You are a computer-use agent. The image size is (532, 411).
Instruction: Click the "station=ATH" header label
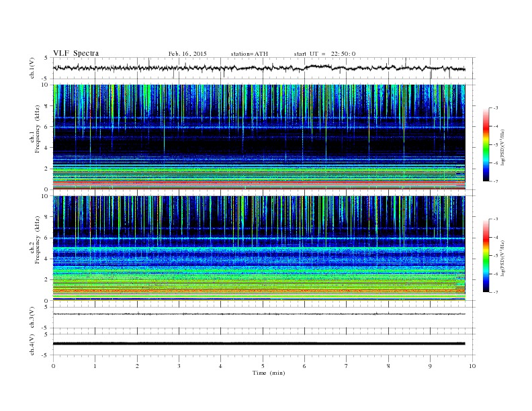pyautogui.click(x=249, y=54)
